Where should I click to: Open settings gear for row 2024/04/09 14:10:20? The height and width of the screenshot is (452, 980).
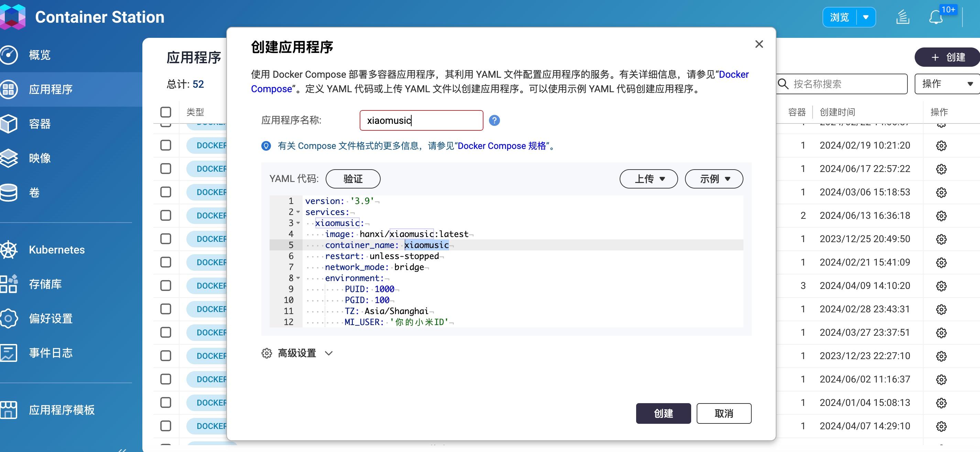tap(941, 286)
